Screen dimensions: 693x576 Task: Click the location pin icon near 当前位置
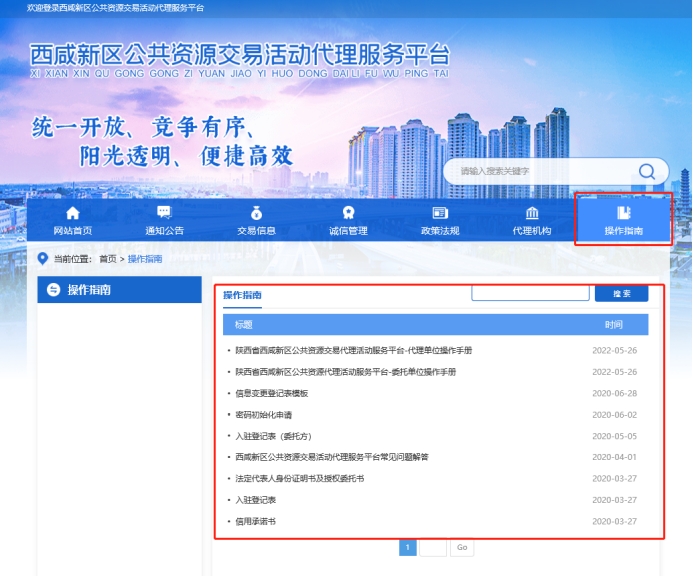click(x=42, y=259)
